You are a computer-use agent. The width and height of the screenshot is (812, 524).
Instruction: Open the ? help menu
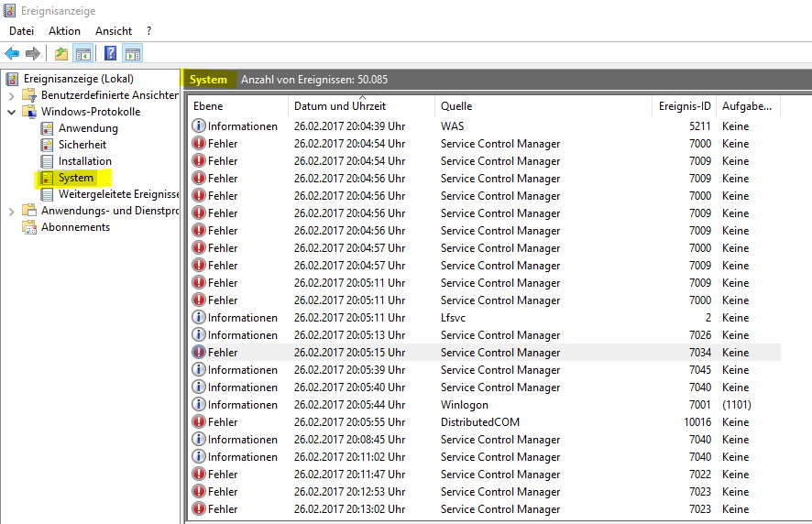(149, 31)
